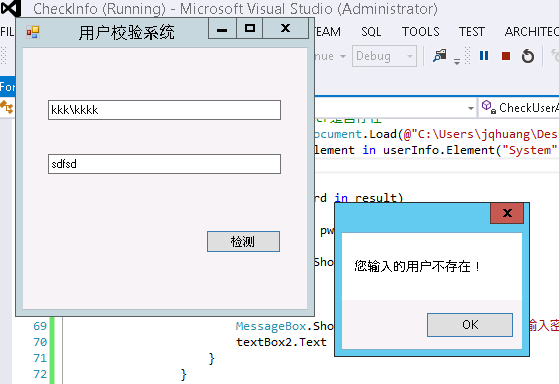
Task: Open the ARCHITECTURE menu
Action: tap(532, 32)
